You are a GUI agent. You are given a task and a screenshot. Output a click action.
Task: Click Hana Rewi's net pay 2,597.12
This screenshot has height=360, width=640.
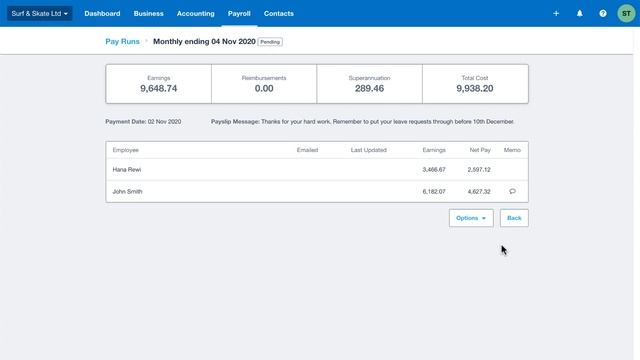point(479,169)
